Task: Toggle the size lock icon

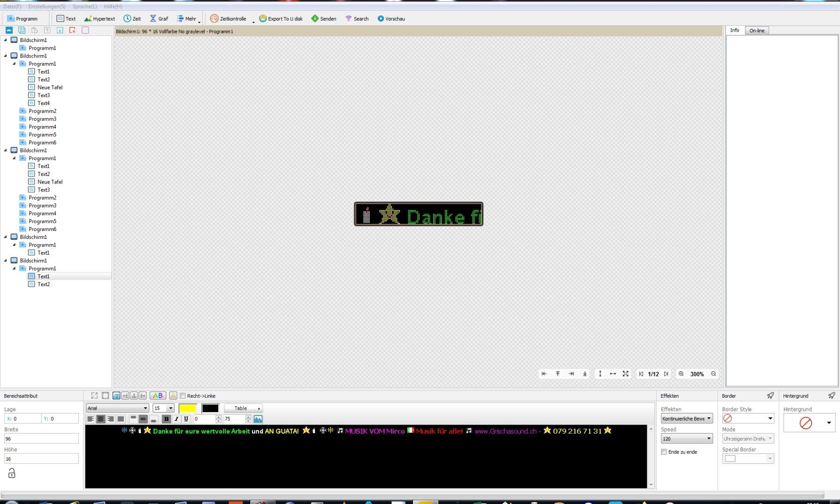Action: click(12, 473)
